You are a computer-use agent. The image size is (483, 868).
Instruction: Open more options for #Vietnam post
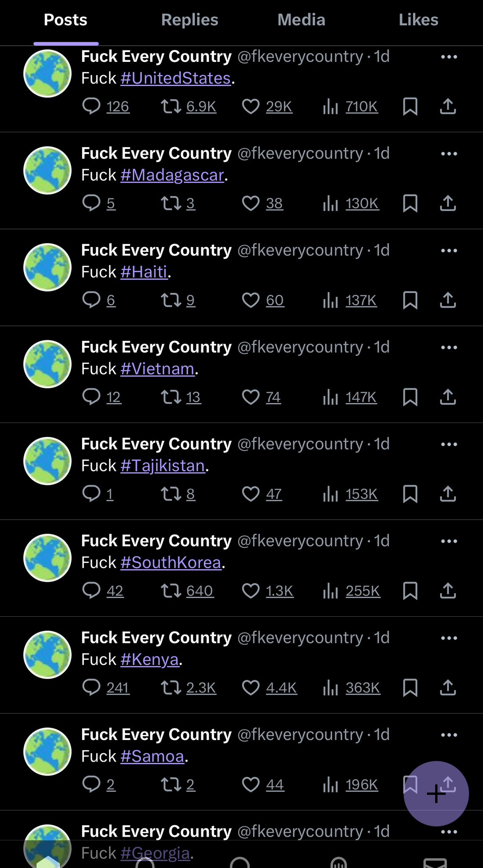click(449, 348)
